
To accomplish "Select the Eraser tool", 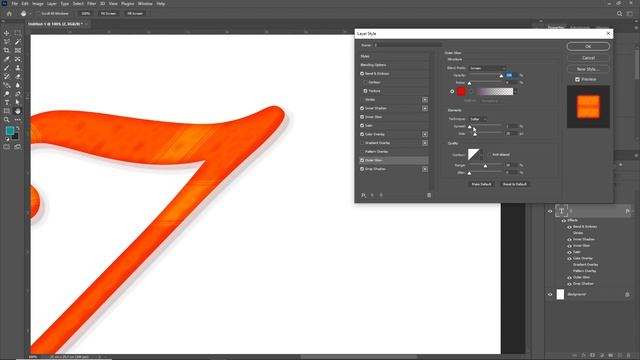I will click(x=18, y=76).
